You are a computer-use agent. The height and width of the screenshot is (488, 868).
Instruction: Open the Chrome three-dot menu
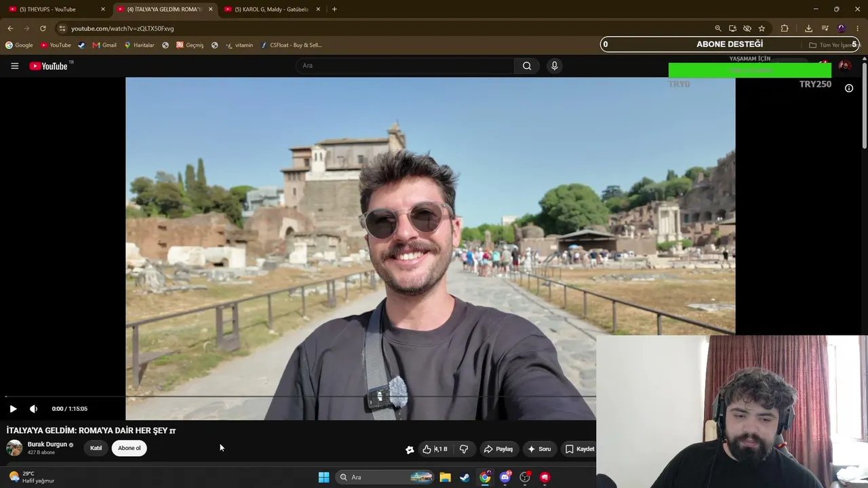point(858,28)
